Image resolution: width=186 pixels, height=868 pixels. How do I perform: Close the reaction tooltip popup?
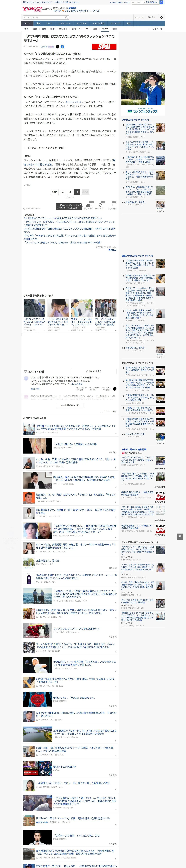click(81, 205)
